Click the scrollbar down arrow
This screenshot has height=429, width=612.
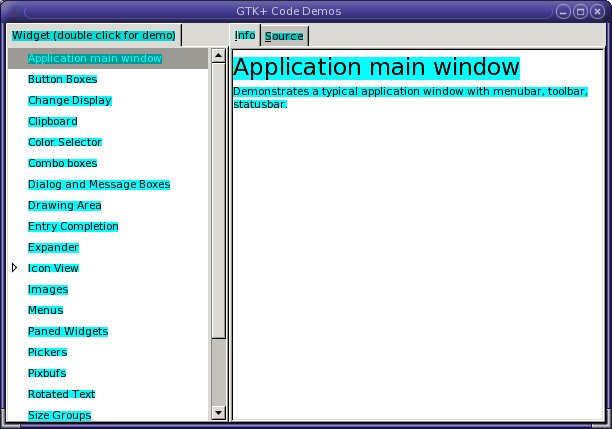[x=219, y=413]
